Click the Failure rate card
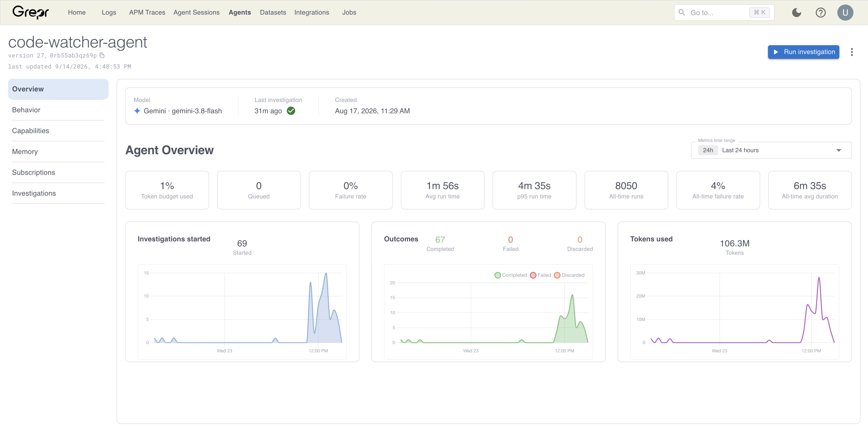This screenshot has width=868, height=435. (351, 190)
